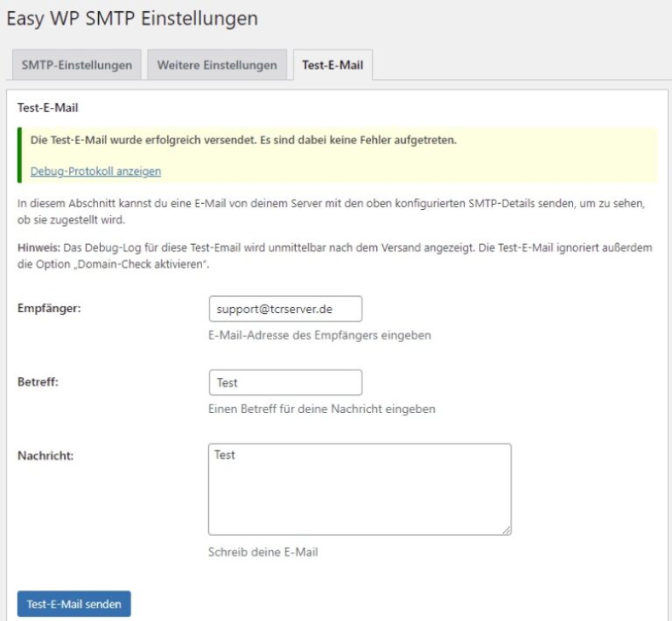
Task: Click the hint text below Empfänger field
Action: coord(319,335)
